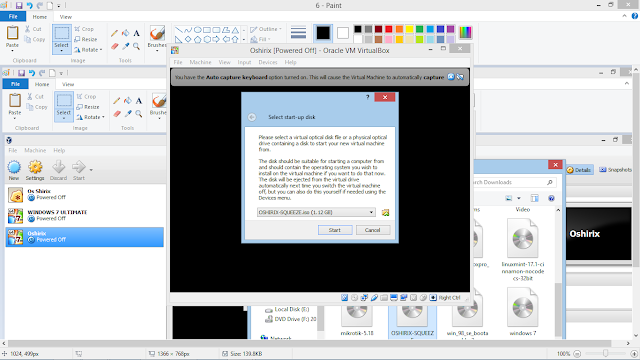Image resolution: width=640 pixels, height=360 pixels.
Task: Select the Line shape in the top shapes gallery
Action: (179, 30)
